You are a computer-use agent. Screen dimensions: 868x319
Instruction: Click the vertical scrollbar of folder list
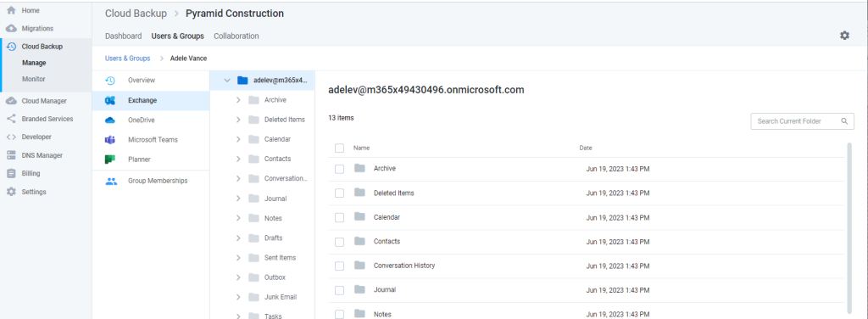(849, 227)
